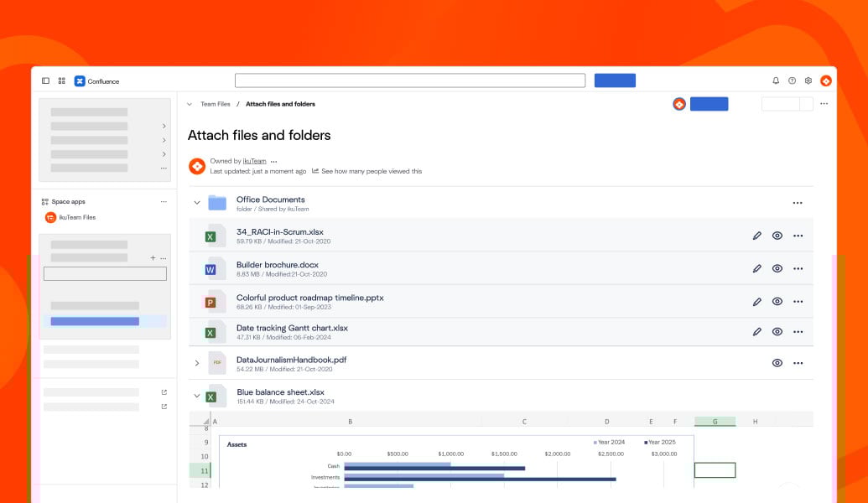The width and height of the screenshot is (868, 503).
Task: Click See how many people viewed this
Action: pos(372,171)
